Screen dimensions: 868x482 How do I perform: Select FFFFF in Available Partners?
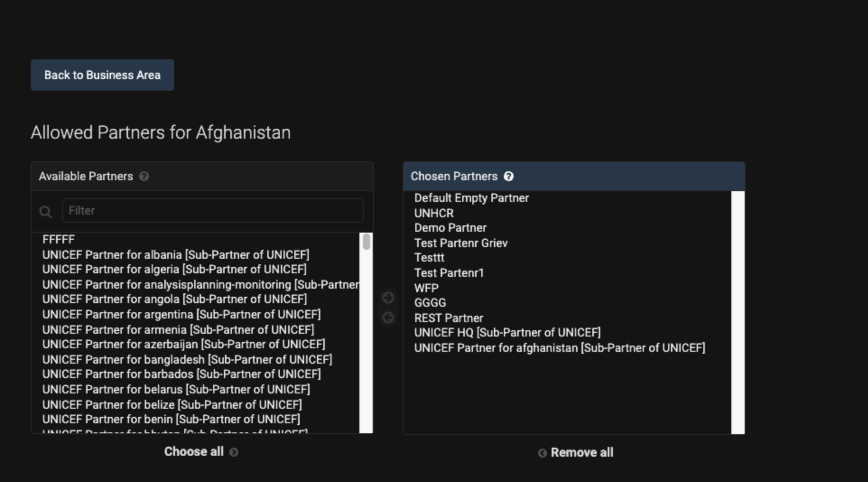coord(59,239)
